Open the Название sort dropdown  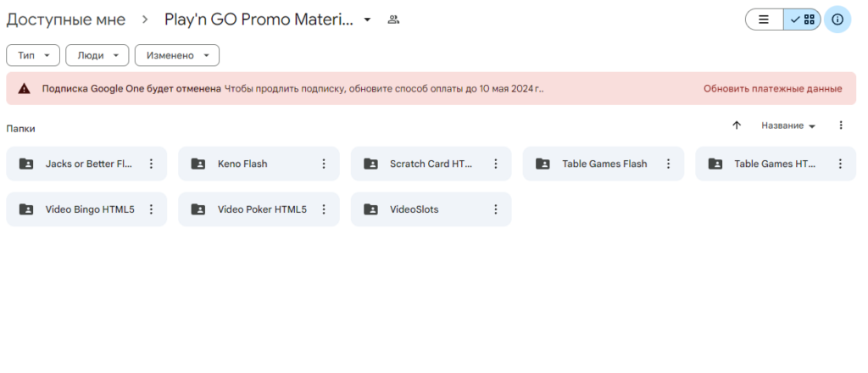(787, 125)
